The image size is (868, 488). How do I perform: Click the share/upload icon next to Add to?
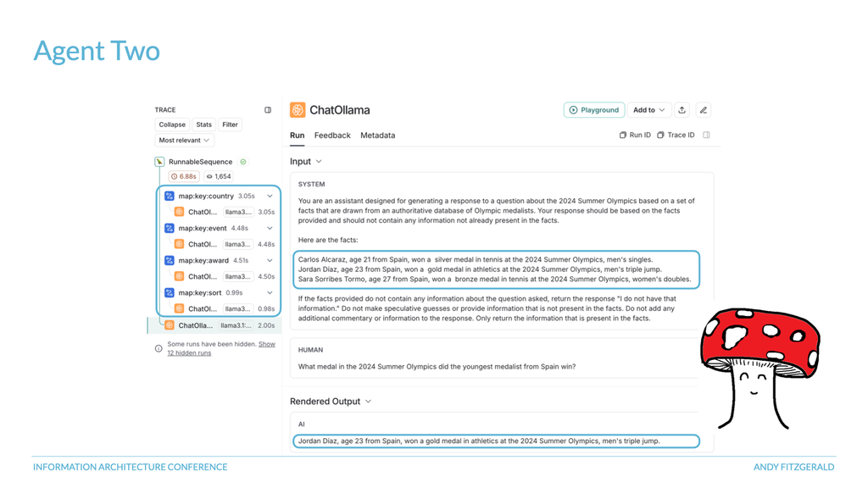tap(682, 110)
